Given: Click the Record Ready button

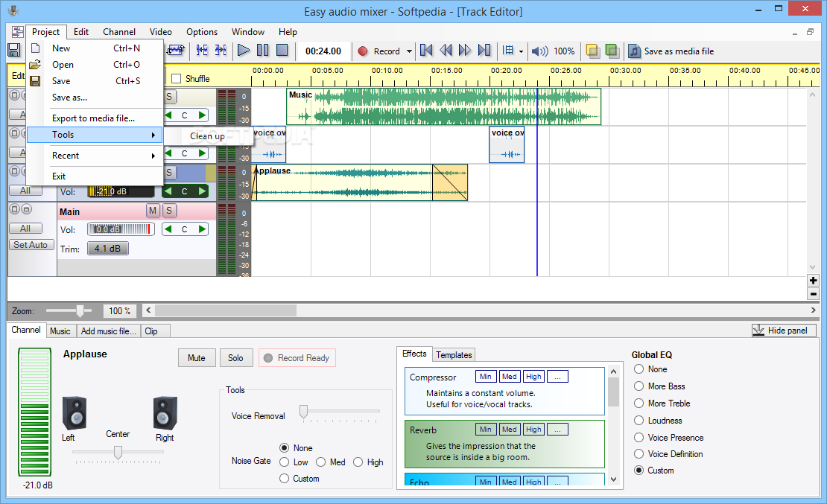Looking at the screenshot, I should coord(297,358).
